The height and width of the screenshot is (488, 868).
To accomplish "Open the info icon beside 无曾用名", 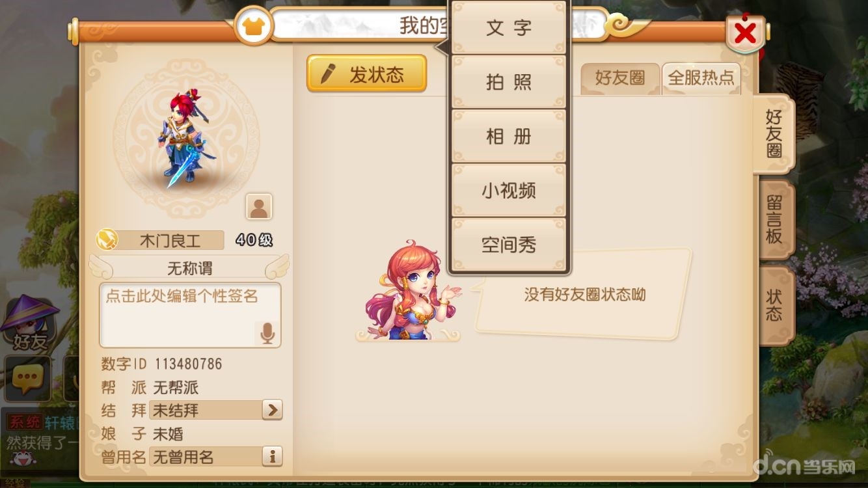I will pyautogui.click(x=273, y=457).
